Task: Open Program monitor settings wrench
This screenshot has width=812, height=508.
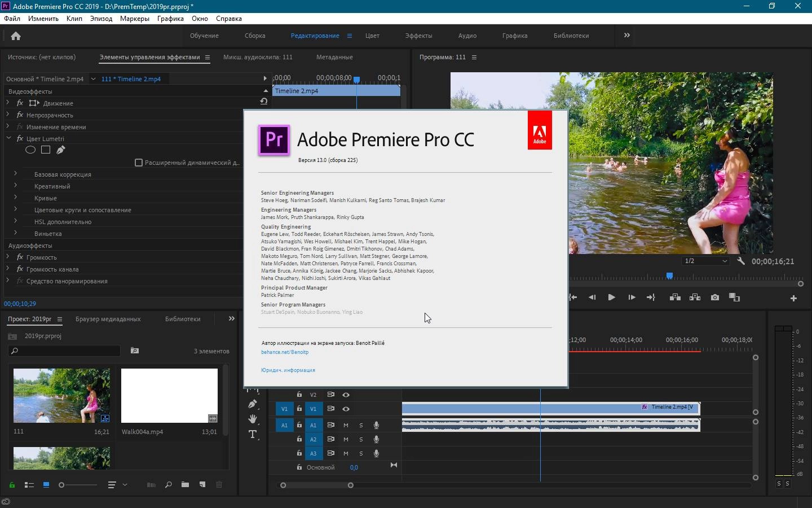Action: tap(741, 261)
